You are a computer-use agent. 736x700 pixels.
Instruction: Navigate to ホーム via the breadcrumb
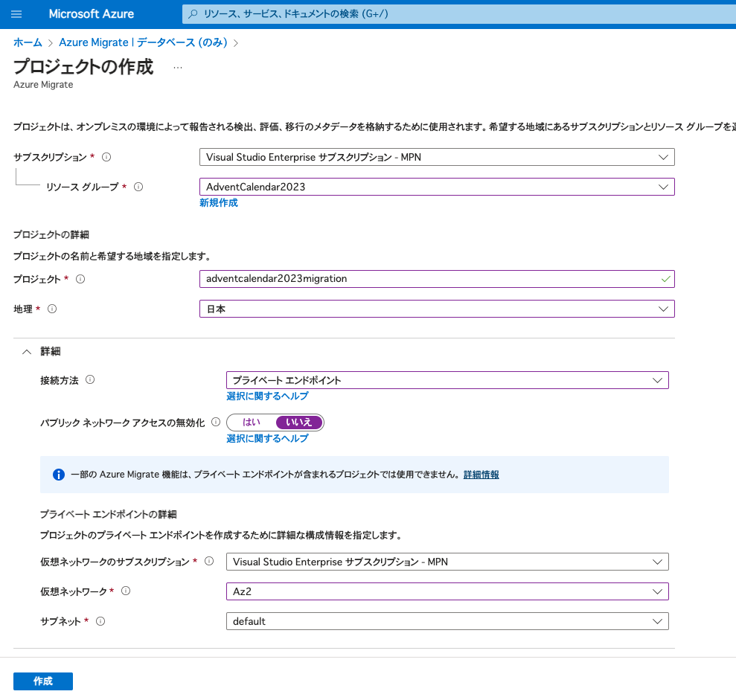[28, 42]
